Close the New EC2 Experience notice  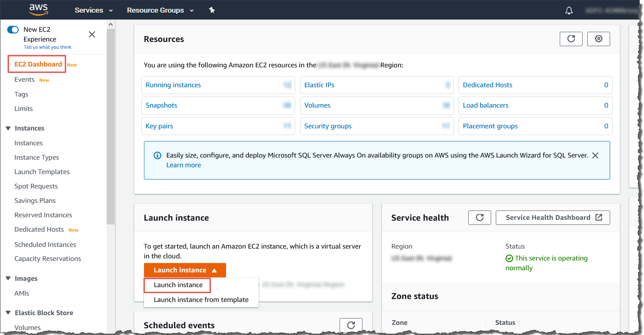(92, 34)
